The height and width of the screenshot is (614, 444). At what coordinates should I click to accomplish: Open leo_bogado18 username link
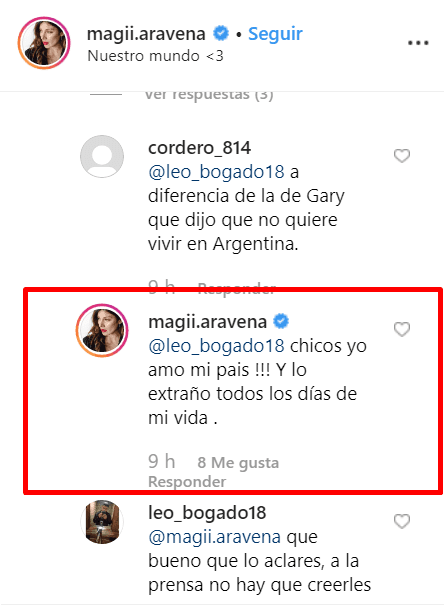tap(207, 513)
